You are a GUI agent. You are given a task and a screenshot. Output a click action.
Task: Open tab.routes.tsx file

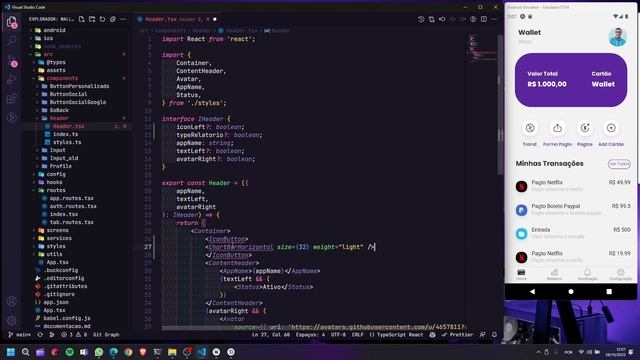point(71,222)
